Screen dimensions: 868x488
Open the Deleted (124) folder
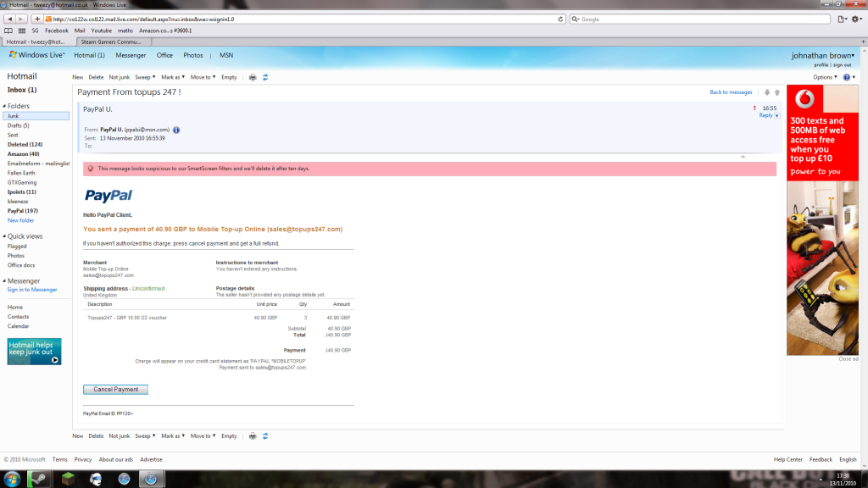(x=25, y=144)
